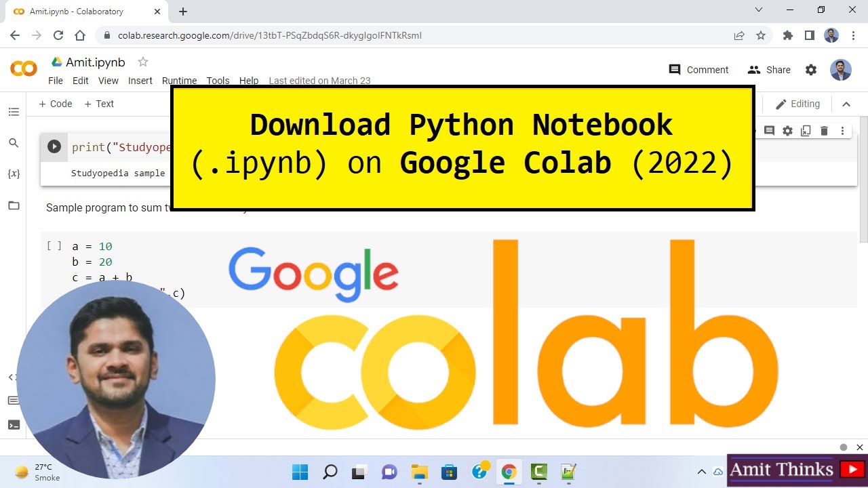Open the Tools menu

pyautogui.click(x=218, y=81)
